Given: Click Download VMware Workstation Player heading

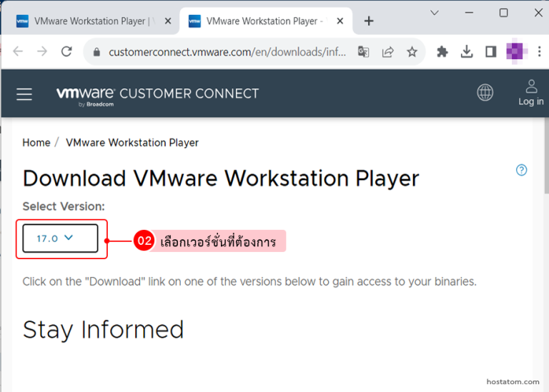Looking at the screenshot, I should (x=221, y=179).
